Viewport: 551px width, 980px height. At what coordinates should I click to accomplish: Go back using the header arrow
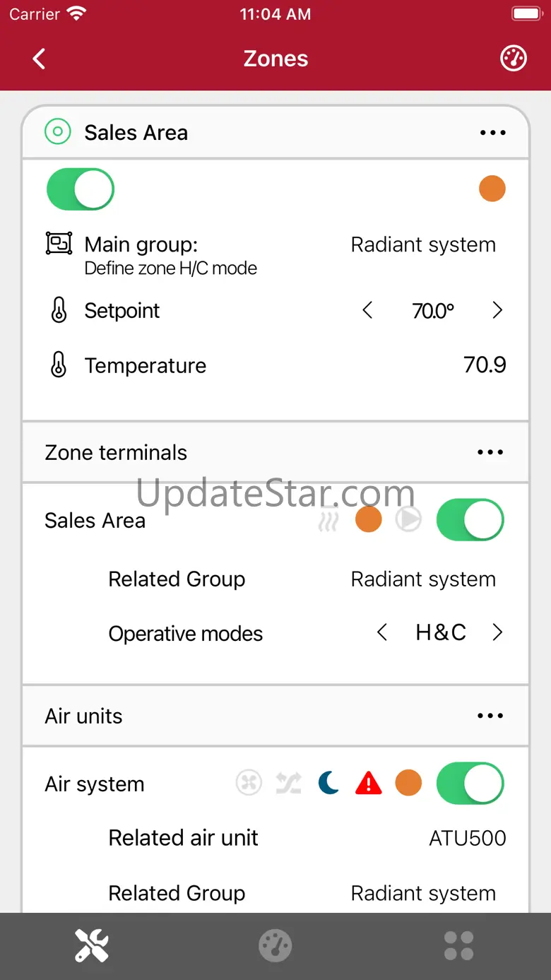pos(39,59)
